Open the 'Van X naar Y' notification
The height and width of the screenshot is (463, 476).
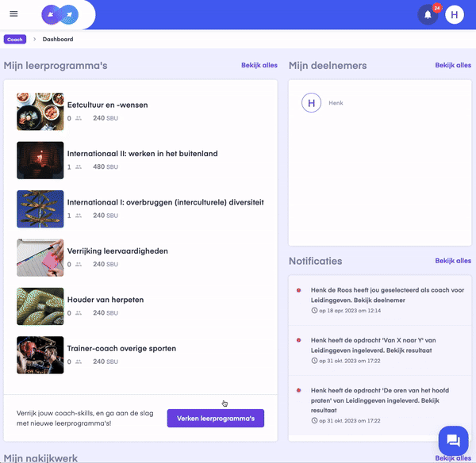(380, 350)
